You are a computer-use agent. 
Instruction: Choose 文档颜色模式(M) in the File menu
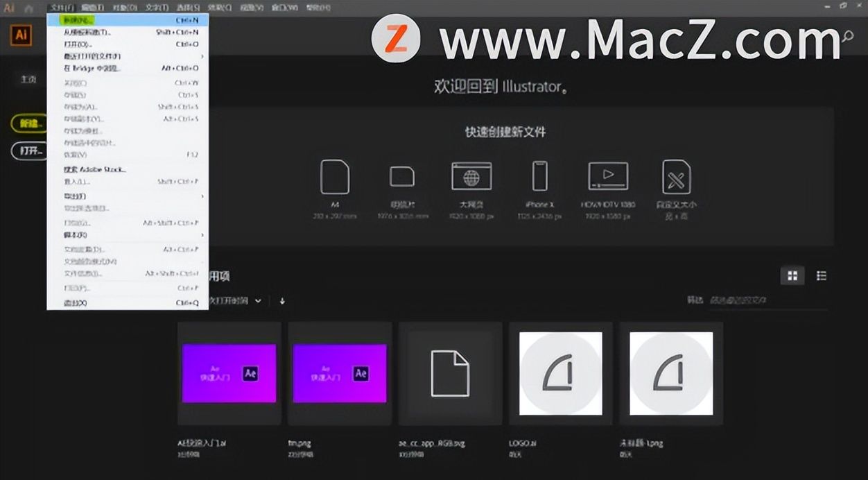click(128, 262)
